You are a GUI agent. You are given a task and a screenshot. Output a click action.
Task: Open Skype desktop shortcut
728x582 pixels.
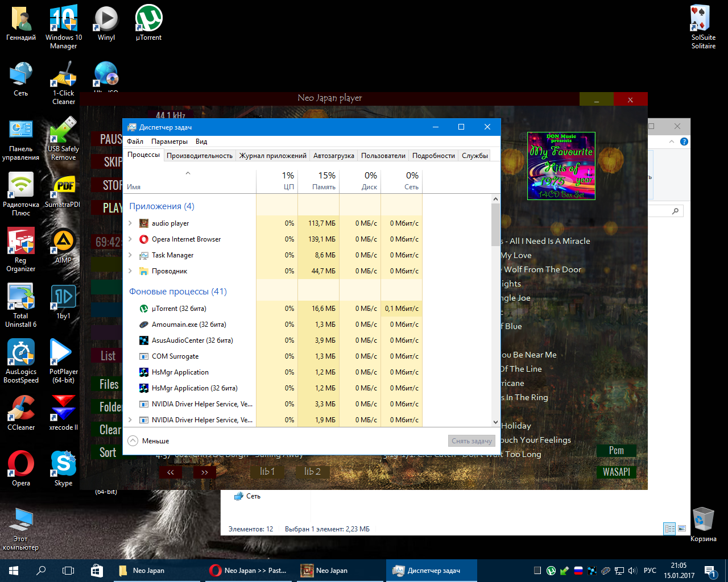click(63, 469)
